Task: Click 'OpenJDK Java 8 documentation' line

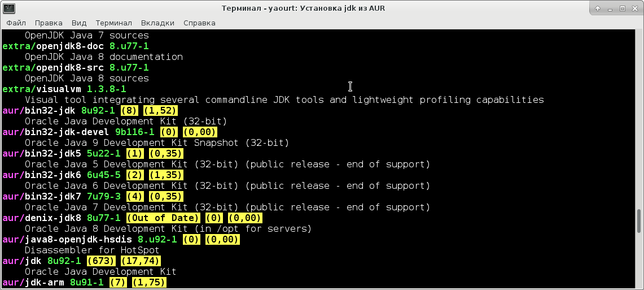Action: pyautogui.click(x=104, y=57)
